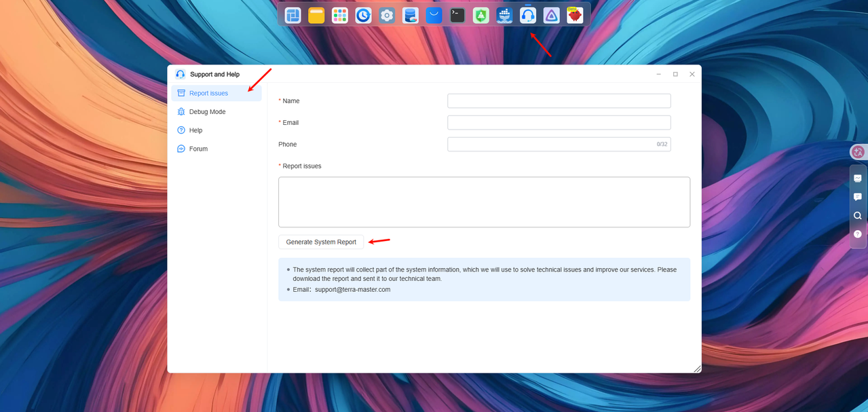
Task: Open the database storage dock icon
Action: coord(411,15)
